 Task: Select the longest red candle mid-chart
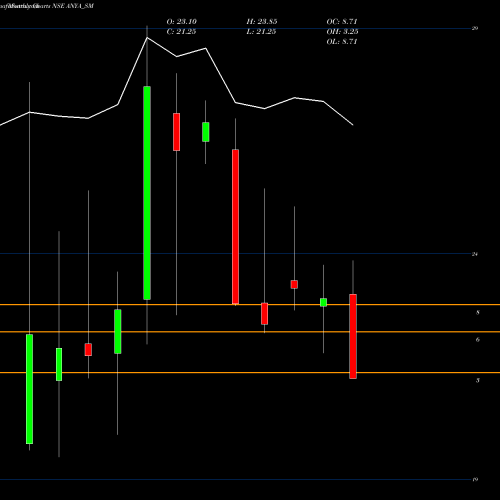(x=235, y=227)
